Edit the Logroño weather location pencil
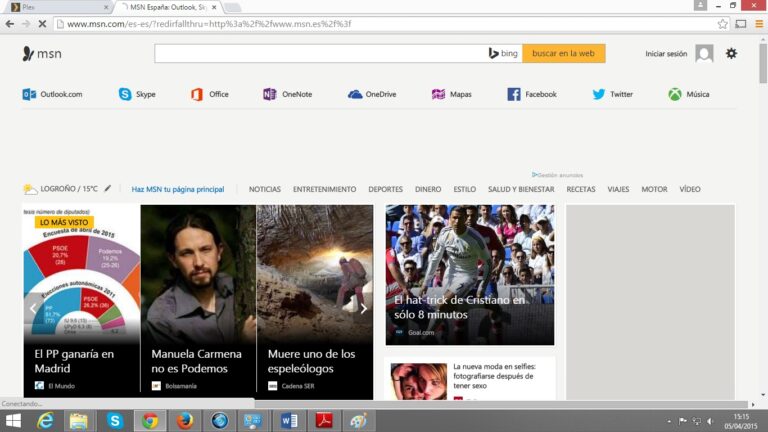This screenshot has height=432, width=768. 108,188
